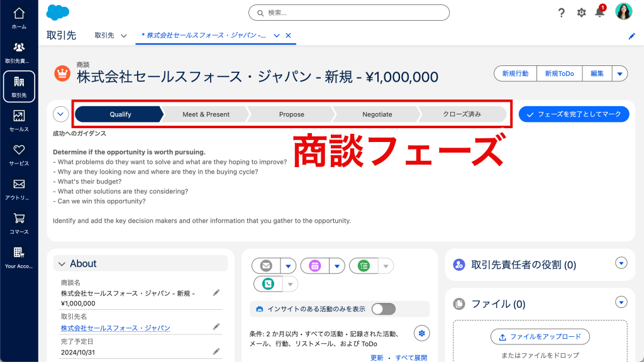
Task: Open the setup gear icon
Action: (581, 13)
